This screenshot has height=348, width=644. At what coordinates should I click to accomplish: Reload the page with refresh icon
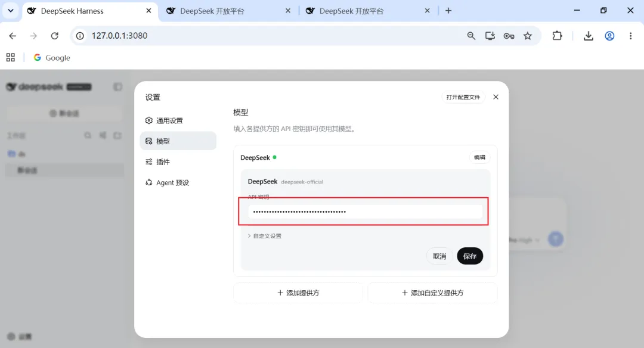(x=55, y=36)
